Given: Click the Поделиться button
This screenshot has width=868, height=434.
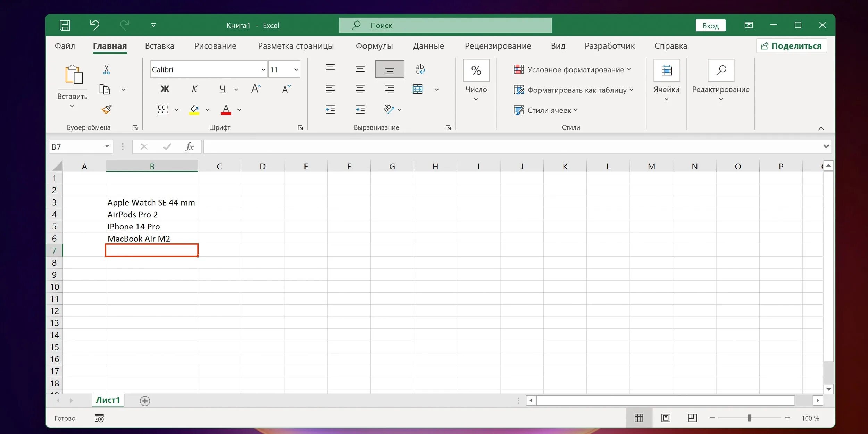Looking at the screenshot, I should 791,46.
